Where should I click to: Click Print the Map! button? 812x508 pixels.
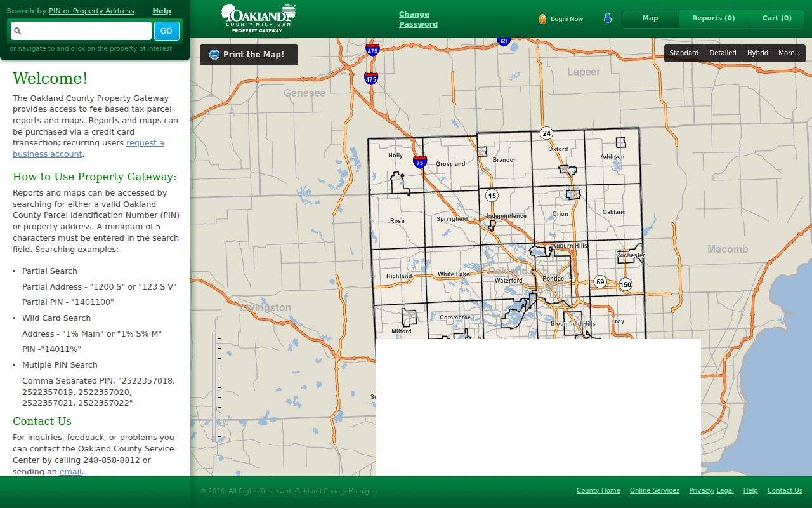(249, 55)
